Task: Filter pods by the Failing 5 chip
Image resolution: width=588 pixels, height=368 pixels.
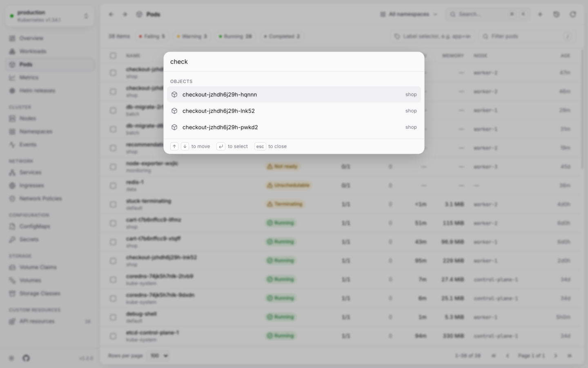Action: click(x=152, y=36)
